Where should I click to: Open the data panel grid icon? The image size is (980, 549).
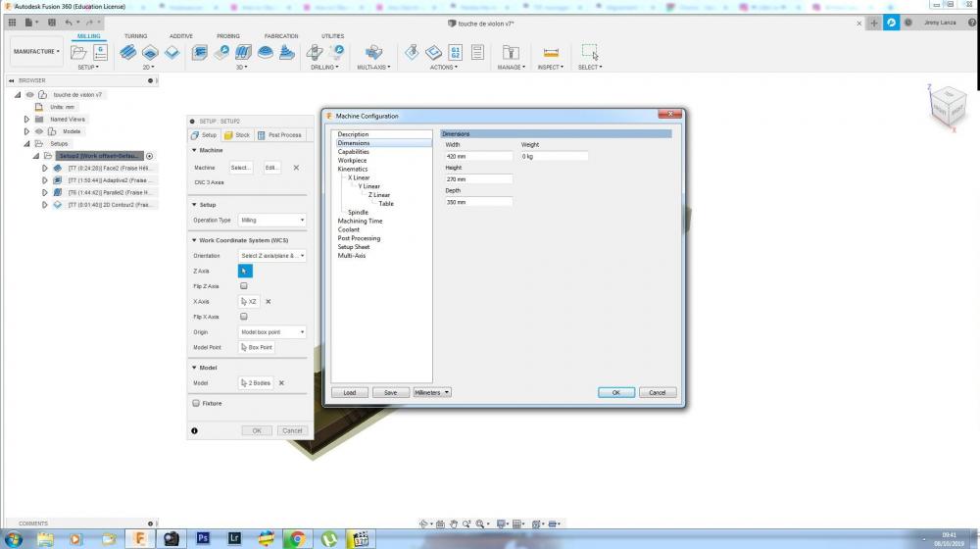click(x=12, y=23)
